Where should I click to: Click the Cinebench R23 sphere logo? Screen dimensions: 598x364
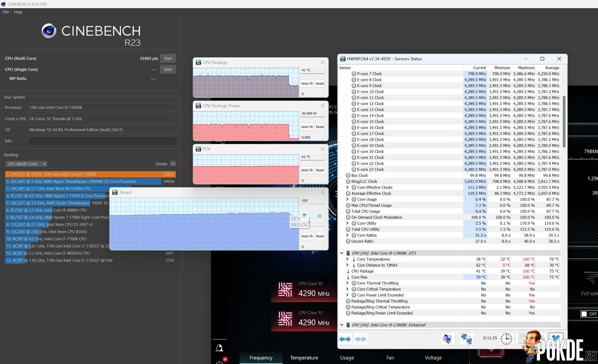49,31
